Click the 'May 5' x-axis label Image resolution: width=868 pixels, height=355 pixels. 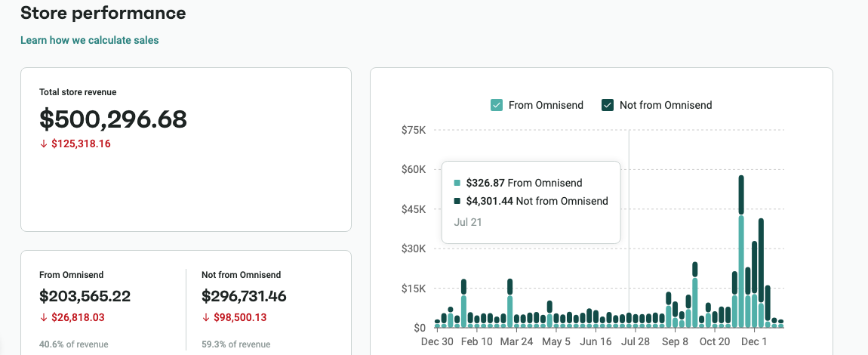click(556, 341)
